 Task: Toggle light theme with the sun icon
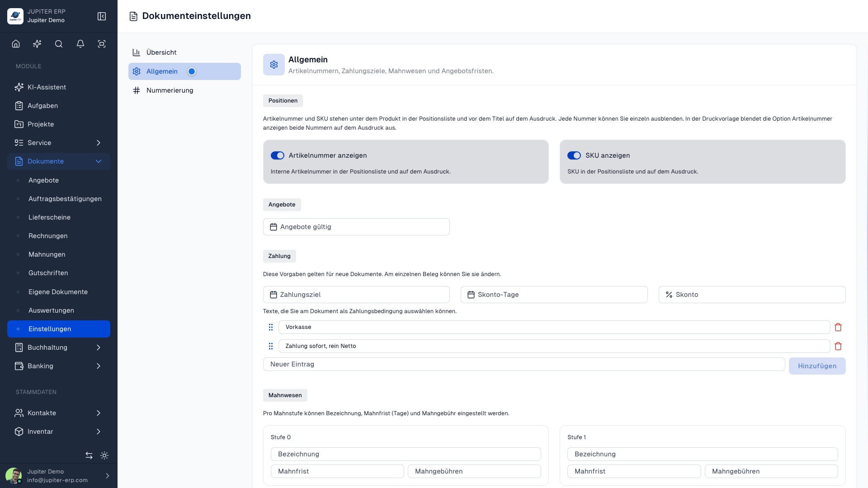104,455
